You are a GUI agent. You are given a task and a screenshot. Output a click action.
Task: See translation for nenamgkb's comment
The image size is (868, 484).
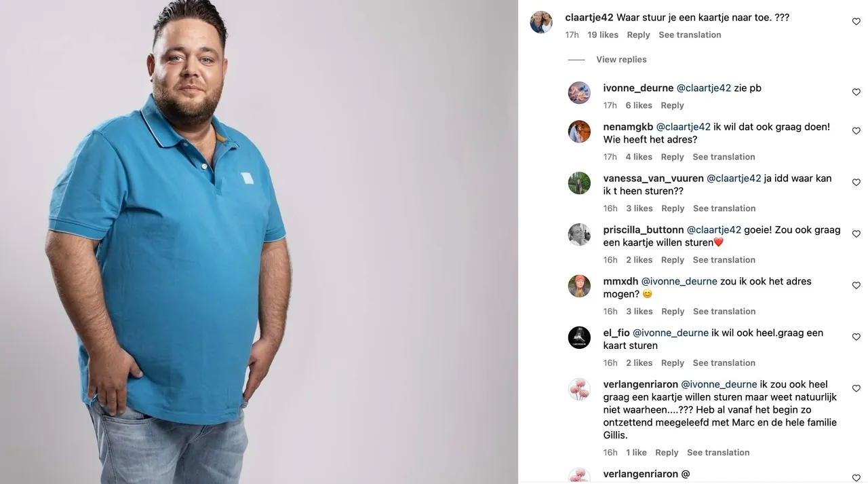[x=724, y=157]
